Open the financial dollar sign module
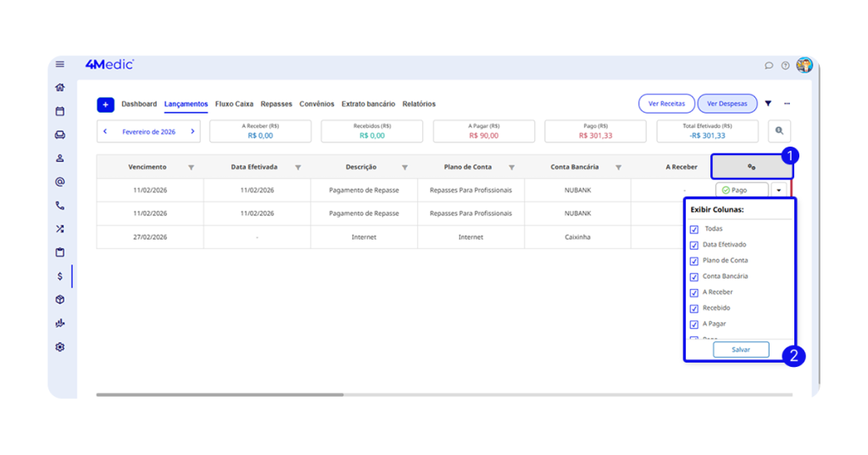This screenshot has width=868, height=455. [59, 276]
